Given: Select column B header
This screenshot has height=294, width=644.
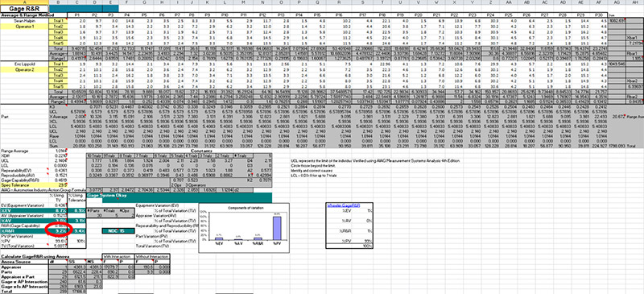Looking at the screenshot, I should point(58,2).
